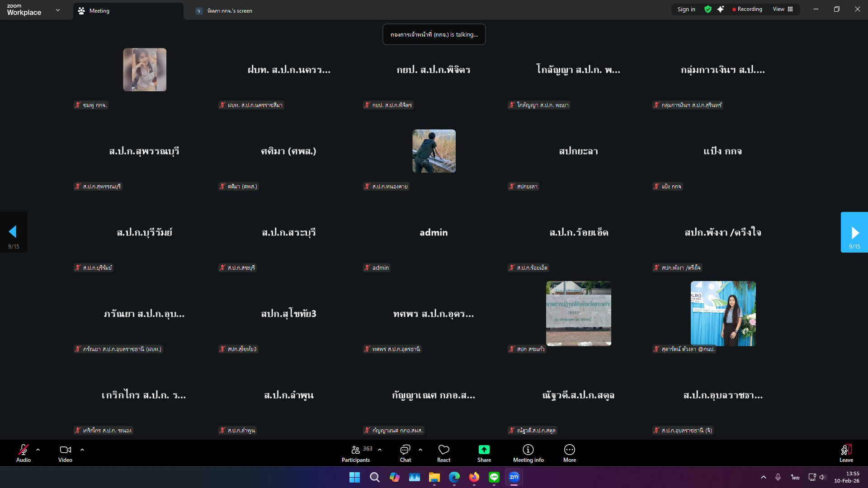Viewport: 868px width, 488px height.
Task: Click the encryption shield icon
Action: click(x=708, y=9)
